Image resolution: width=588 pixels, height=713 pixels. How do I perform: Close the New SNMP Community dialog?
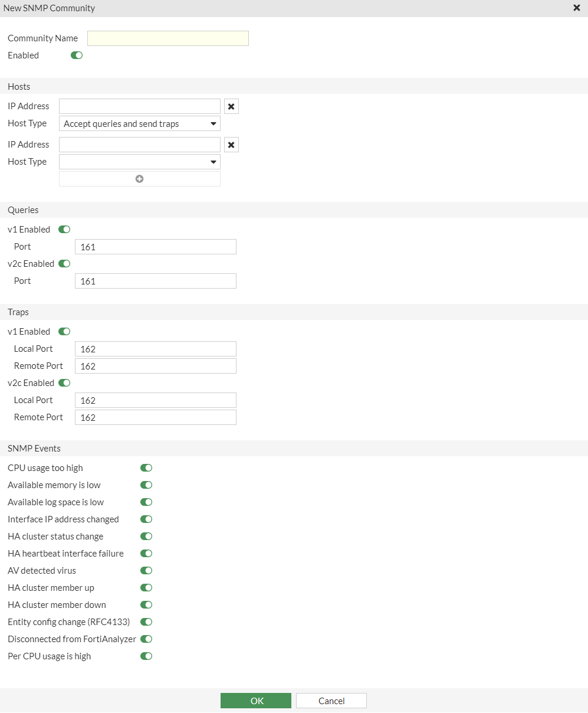click(x=576, y=8)
